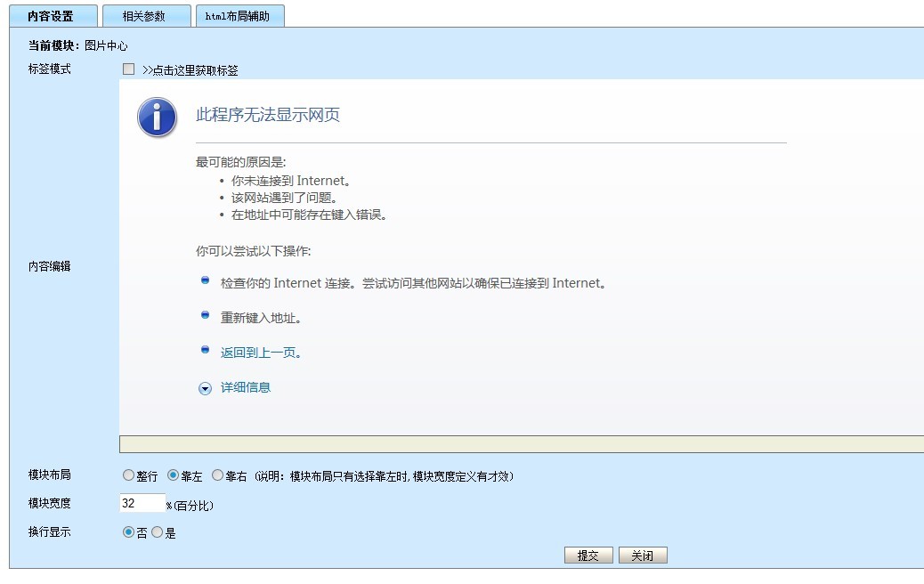The height and width of the screenshot is (584, 924).
Task: Click the blue information icon
Action: 157,118
